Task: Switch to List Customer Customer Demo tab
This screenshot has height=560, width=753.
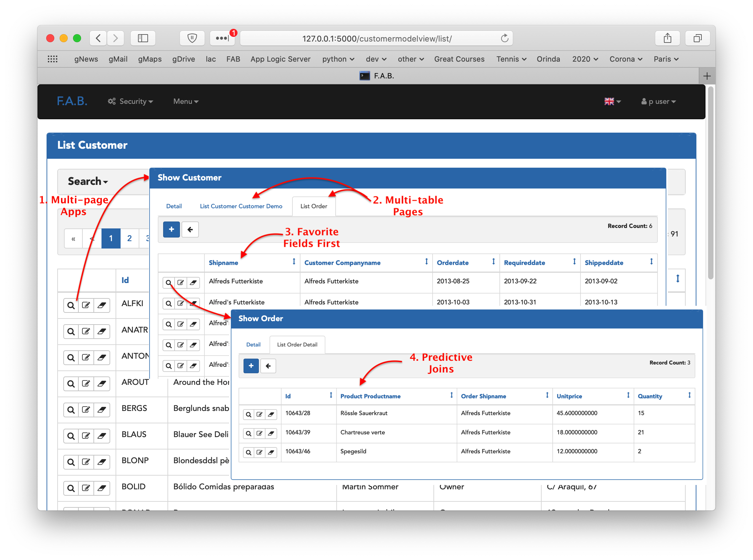Action: click(x=241, y=206)
